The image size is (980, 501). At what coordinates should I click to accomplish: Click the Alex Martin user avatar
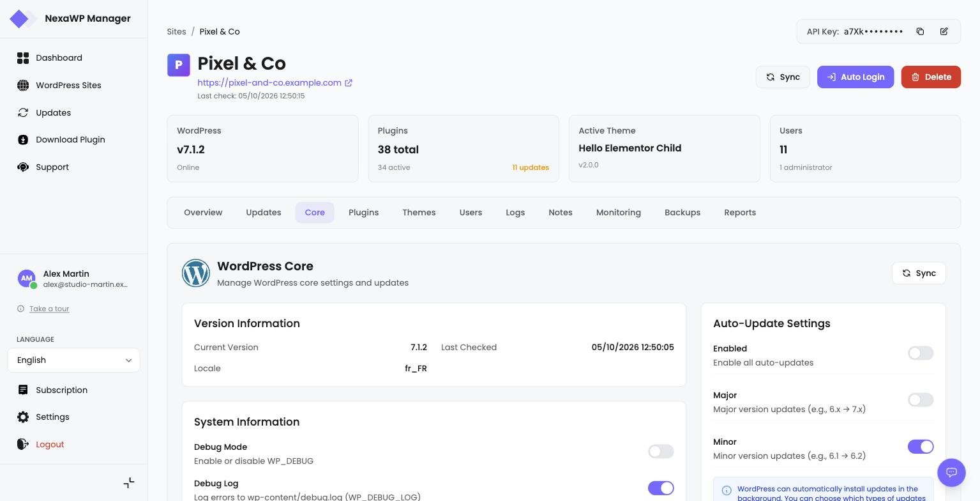26,278
